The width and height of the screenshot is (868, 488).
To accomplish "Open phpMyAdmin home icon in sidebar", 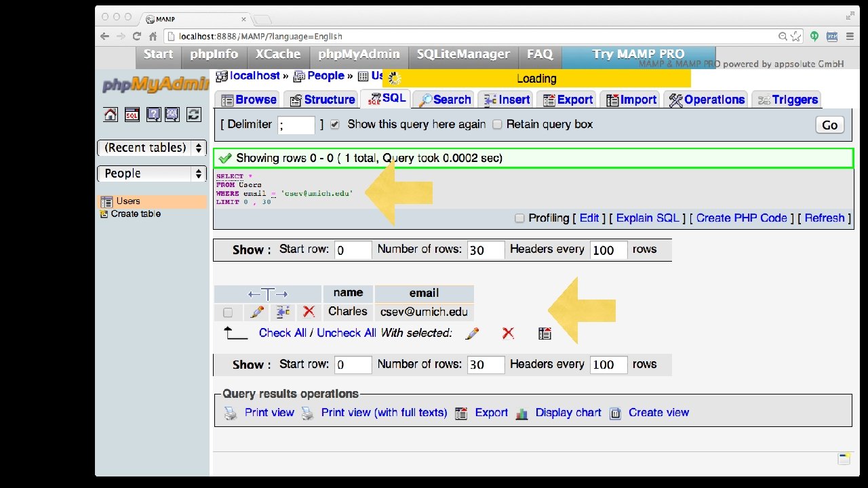I will pos(111,115).
